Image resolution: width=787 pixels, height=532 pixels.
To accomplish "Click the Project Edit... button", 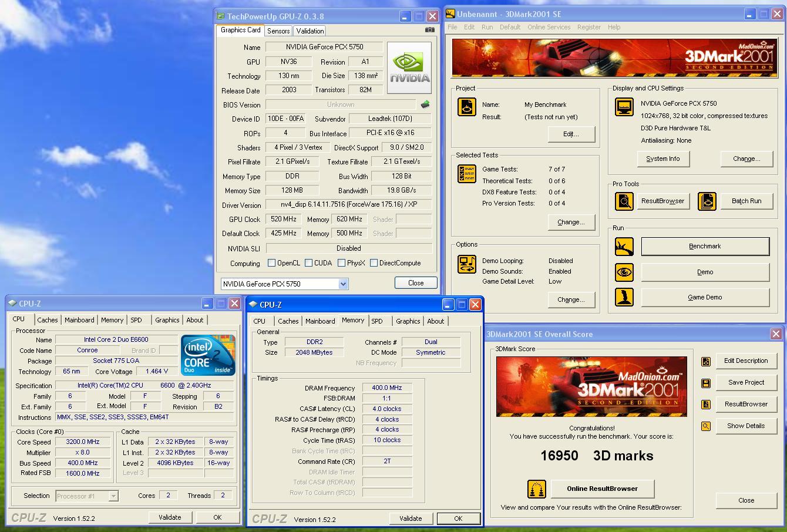I will tap(571, 134).
